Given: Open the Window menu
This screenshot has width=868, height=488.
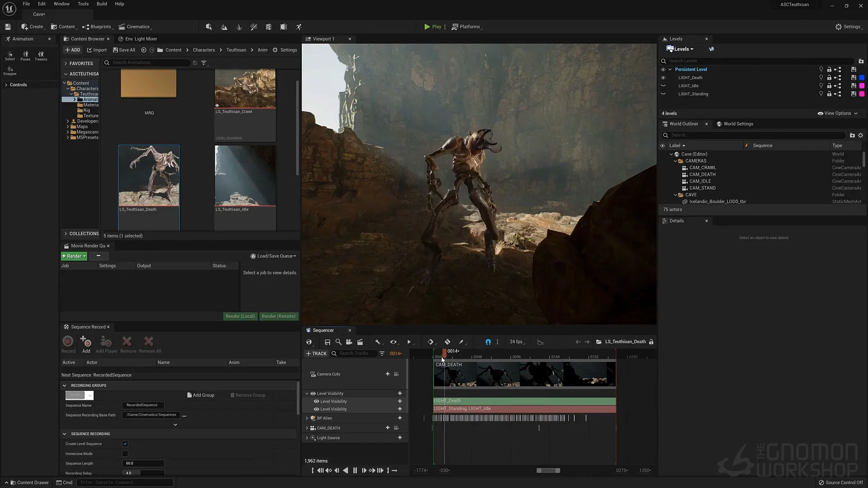Looking at the screenshot, I should (61, 4).
